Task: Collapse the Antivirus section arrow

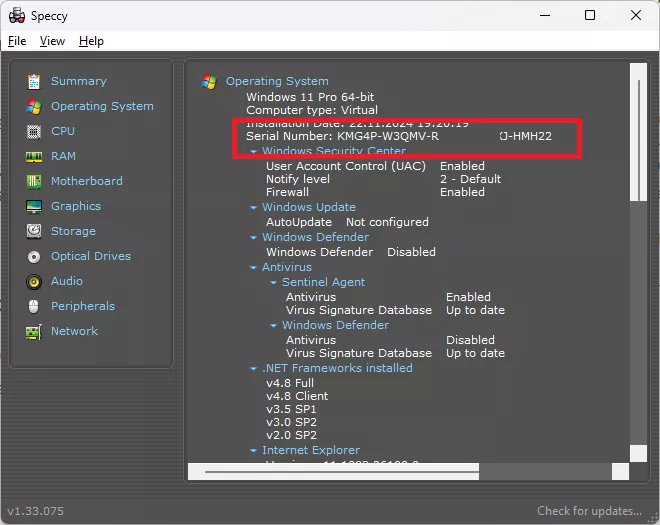Action: pos(254,268)
